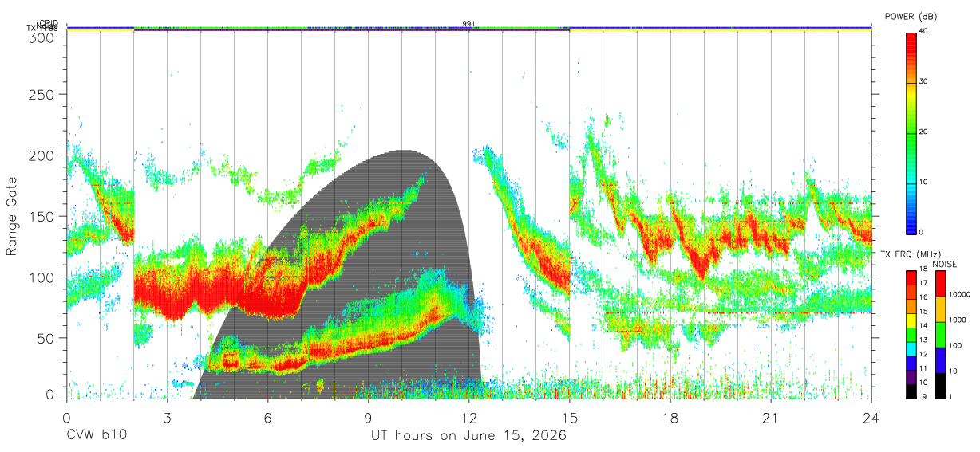This screenshot has width=980, height=452.
Task: Click the 15 hour x-axis tick label
Action: pyautogui.click(x=570, y=417)
